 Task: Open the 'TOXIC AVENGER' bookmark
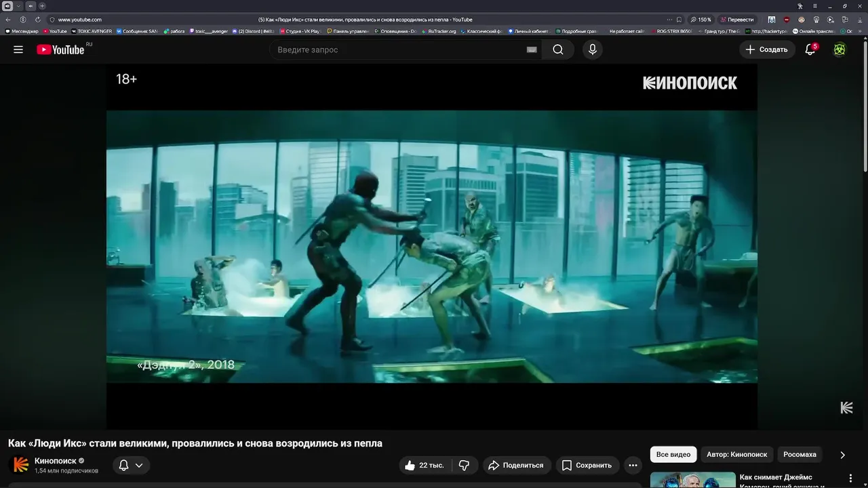click(x=92, y=31)
